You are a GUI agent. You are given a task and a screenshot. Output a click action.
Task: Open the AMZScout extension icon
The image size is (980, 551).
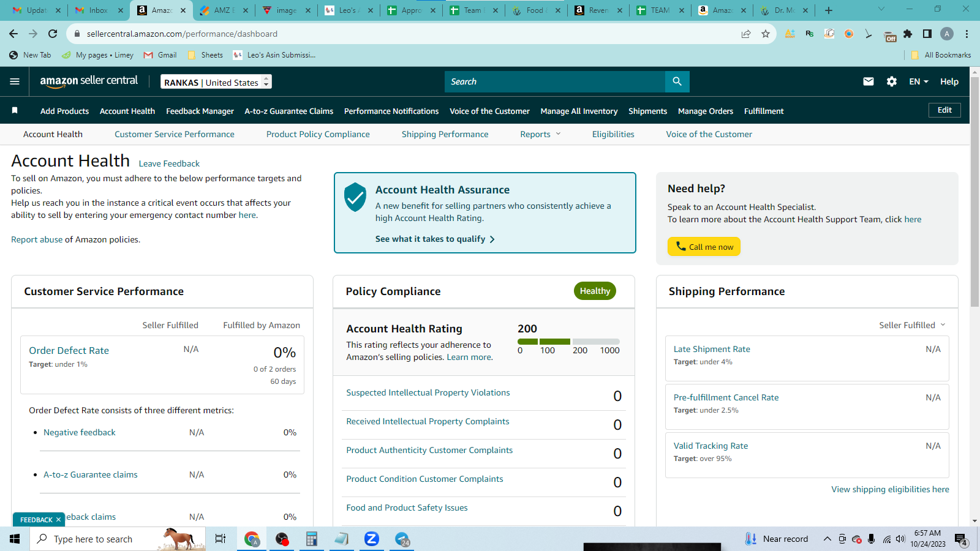pyautogui.click(x=790, y=34)
